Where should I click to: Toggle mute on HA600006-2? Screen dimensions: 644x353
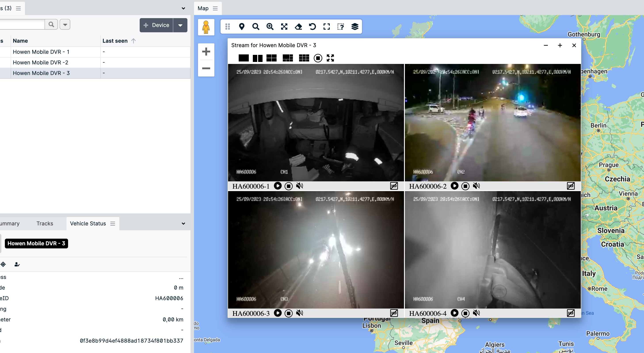point(476,186)
